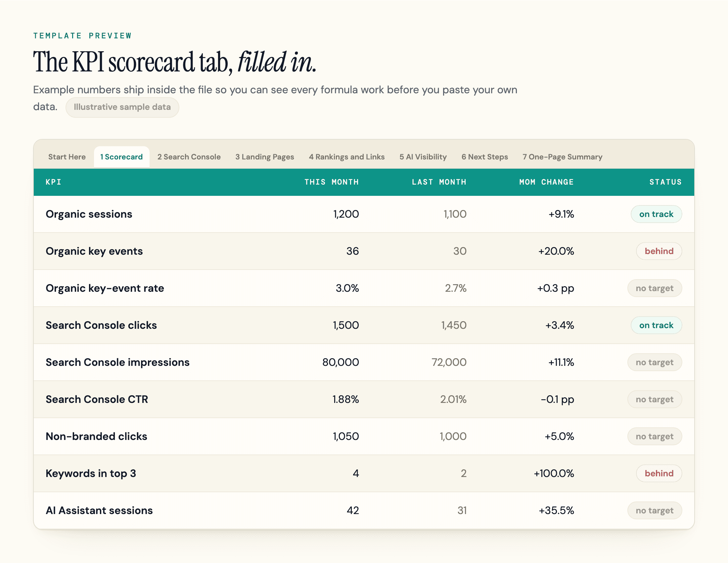Click the on track badge for Organic sessions
Screen dimensions: 728x563
point(656,214)
